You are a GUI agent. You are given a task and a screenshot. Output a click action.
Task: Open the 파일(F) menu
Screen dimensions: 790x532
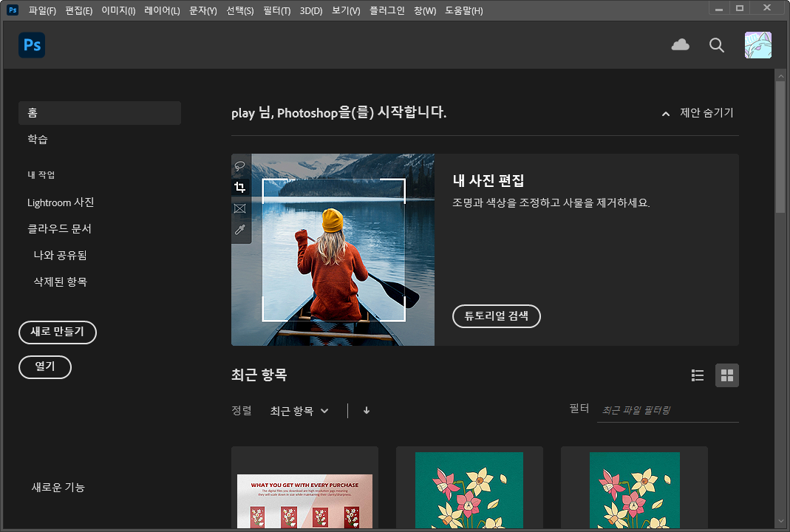pyautogui.click(x=42, y=10)
